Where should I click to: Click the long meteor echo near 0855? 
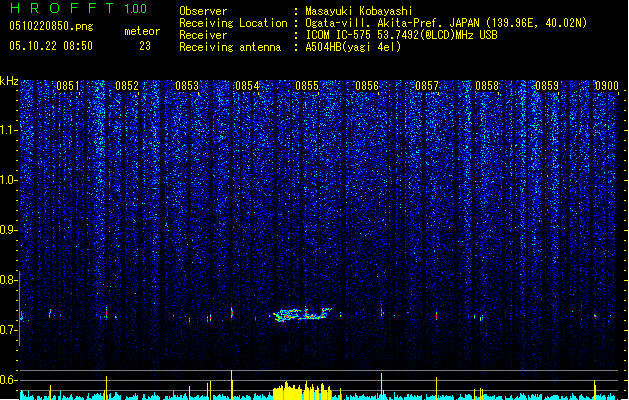click(302, 315)
